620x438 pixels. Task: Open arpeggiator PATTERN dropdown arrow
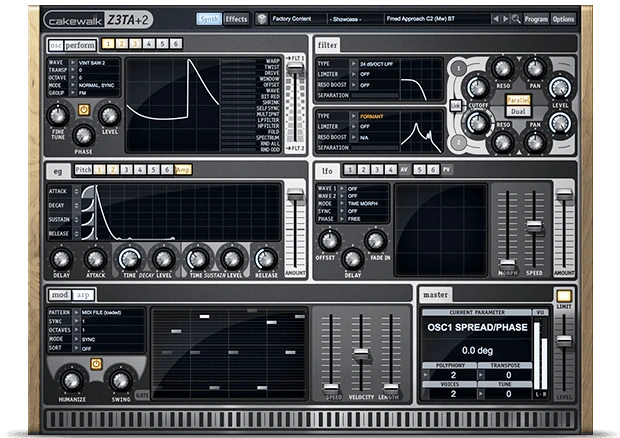(x=76, y=312)
